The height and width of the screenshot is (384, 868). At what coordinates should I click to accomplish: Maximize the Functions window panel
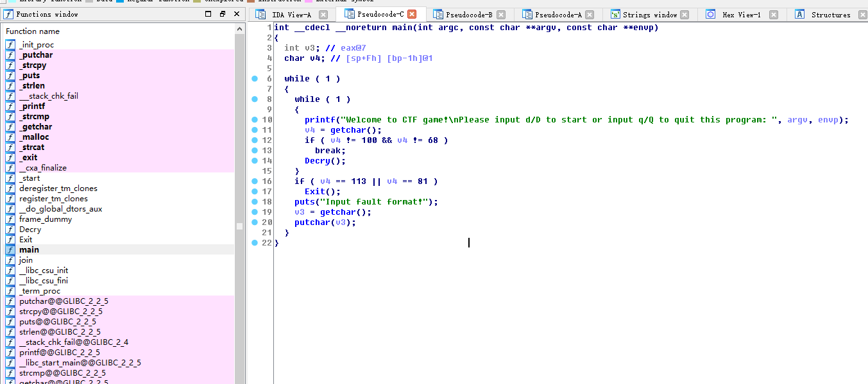[208, 14]
